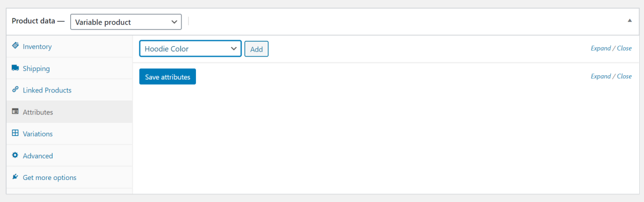Click the Shipping truck icon

(15, 68)
